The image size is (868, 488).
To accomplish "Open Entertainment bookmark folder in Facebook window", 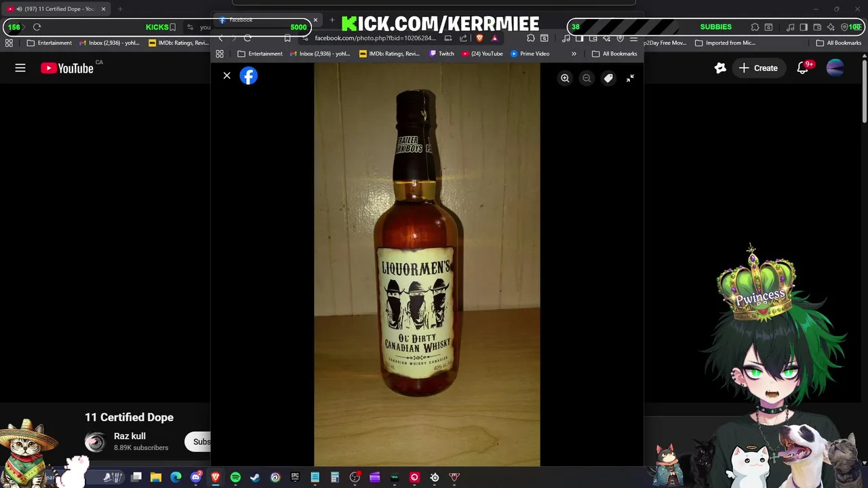I will click(x=260, y=54).
